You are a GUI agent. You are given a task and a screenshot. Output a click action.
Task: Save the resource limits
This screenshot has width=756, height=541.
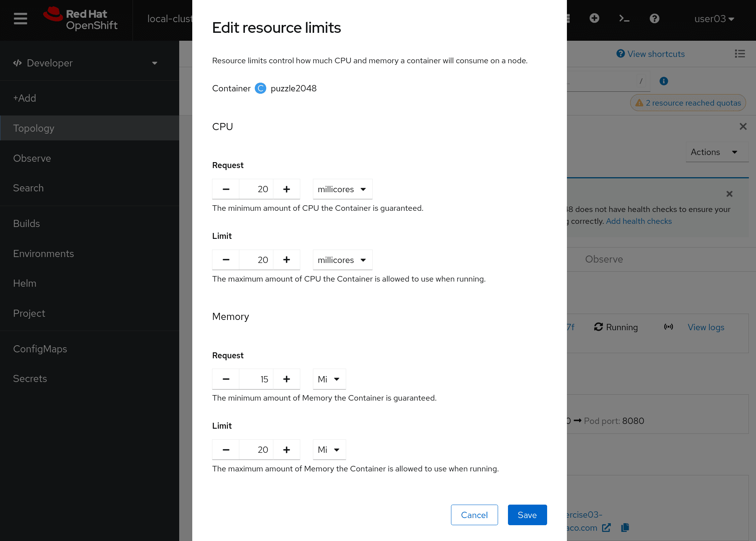pyautogui.click(x=527, y=515)
